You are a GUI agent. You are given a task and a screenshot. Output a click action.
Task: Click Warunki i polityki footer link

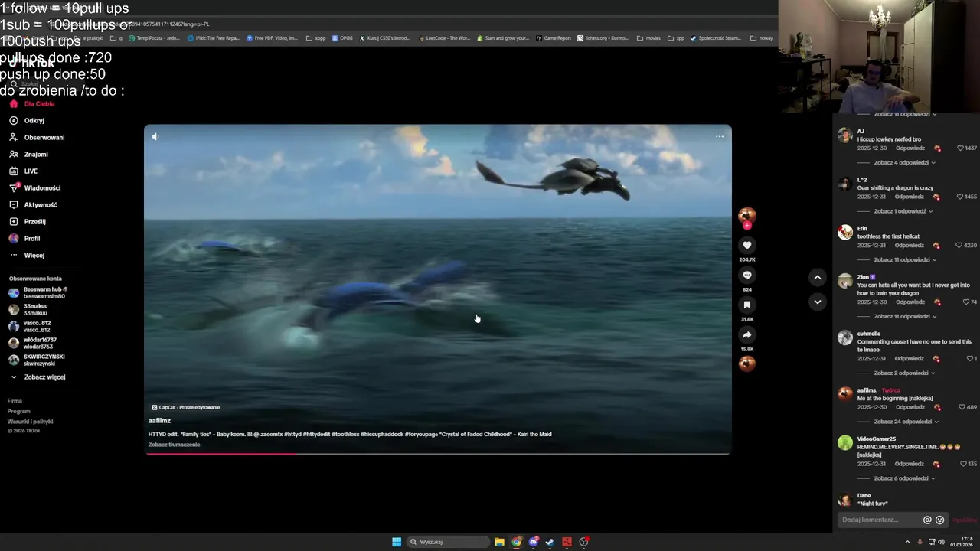click(30, 422)
